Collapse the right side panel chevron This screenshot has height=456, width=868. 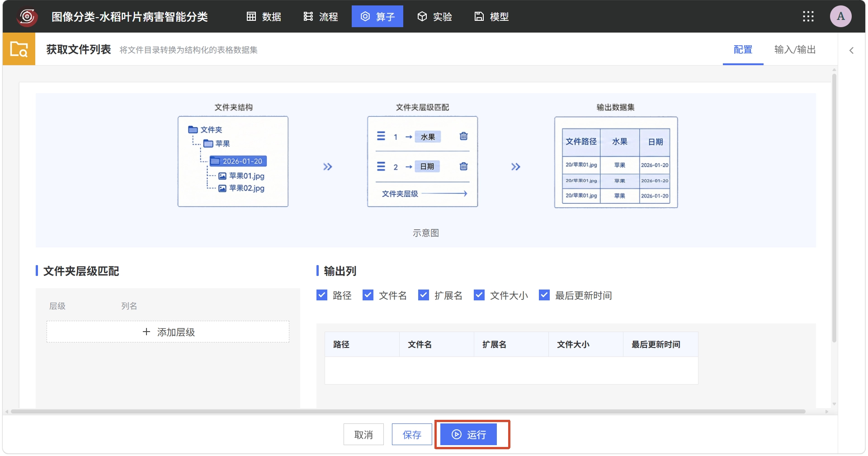pyautogui.click(x=851, y=50)
